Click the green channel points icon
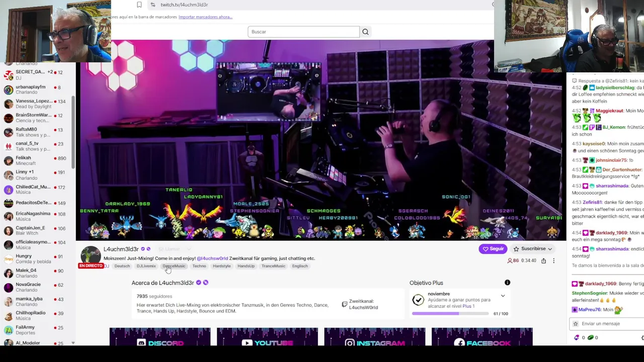644x362 pixels. pos(591,338)
